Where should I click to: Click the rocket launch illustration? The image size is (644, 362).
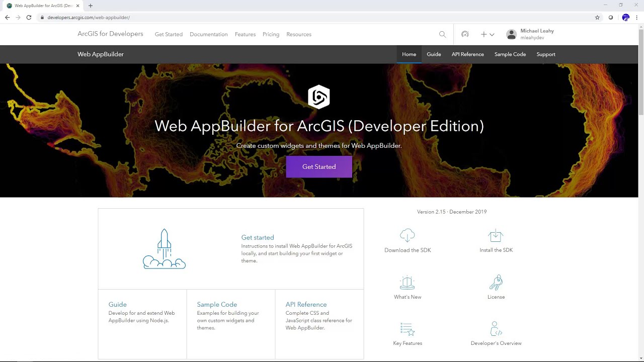(x=164, y=249)
